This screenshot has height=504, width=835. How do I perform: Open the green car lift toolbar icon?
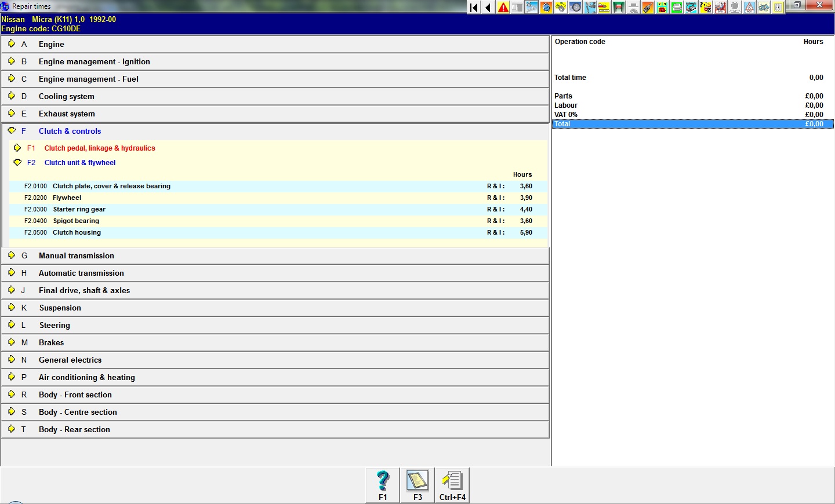point(619,7)
